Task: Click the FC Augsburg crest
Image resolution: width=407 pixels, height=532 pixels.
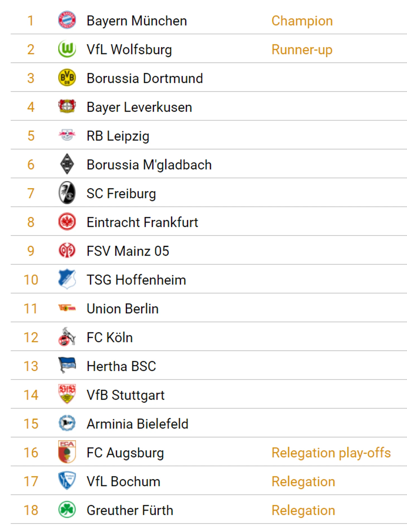Action: coord(67,452)
